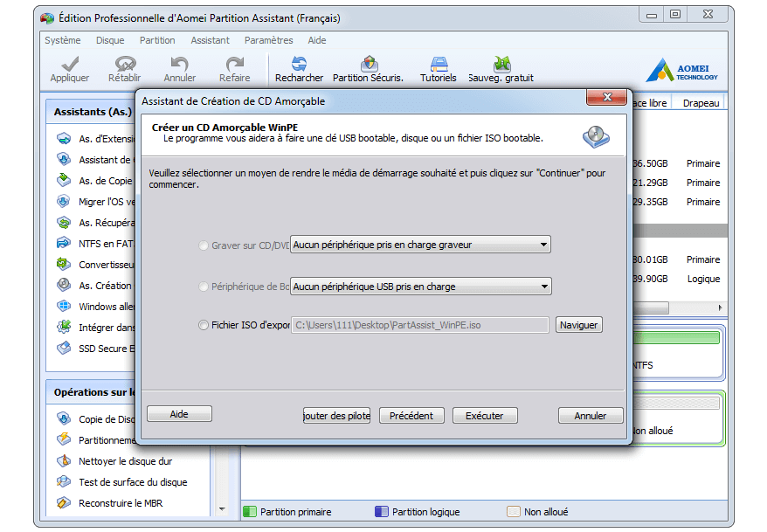
Task: Open the Rechercher toolbar icon
Action: (x=299, y=65)
